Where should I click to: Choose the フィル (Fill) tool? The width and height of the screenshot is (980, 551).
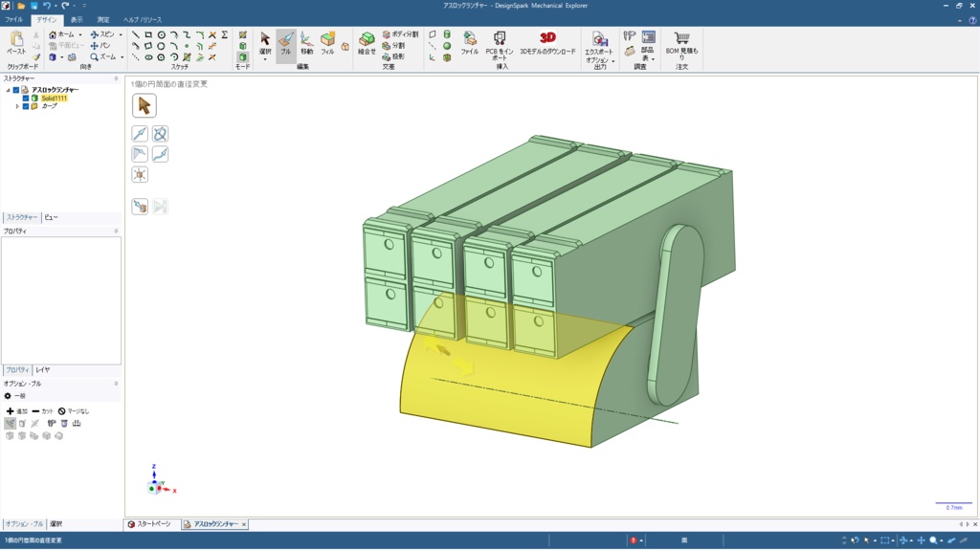coord(327,44)
